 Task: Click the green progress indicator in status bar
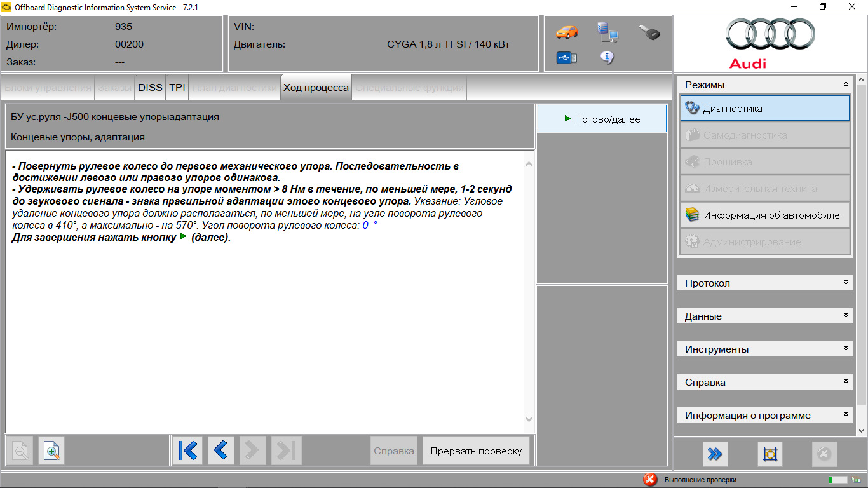[x=837, y=480]
